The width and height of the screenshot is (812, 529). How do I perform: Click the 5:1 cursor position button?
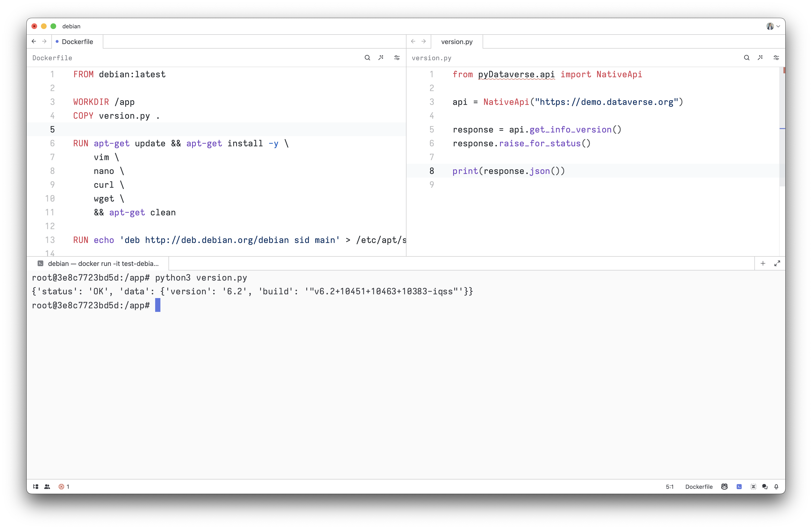click(x=669, y=487)
